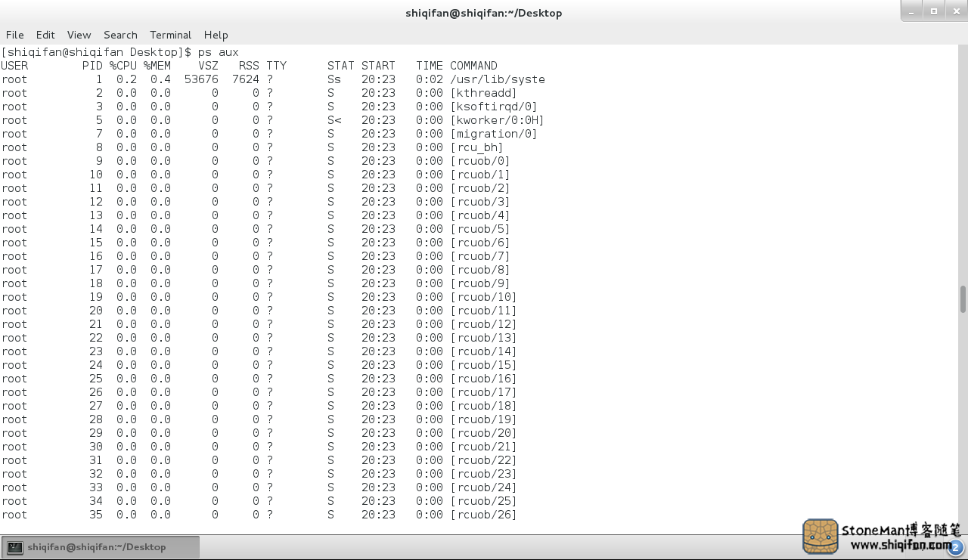
Task: Open the Search menu
Action: [120, 35]
